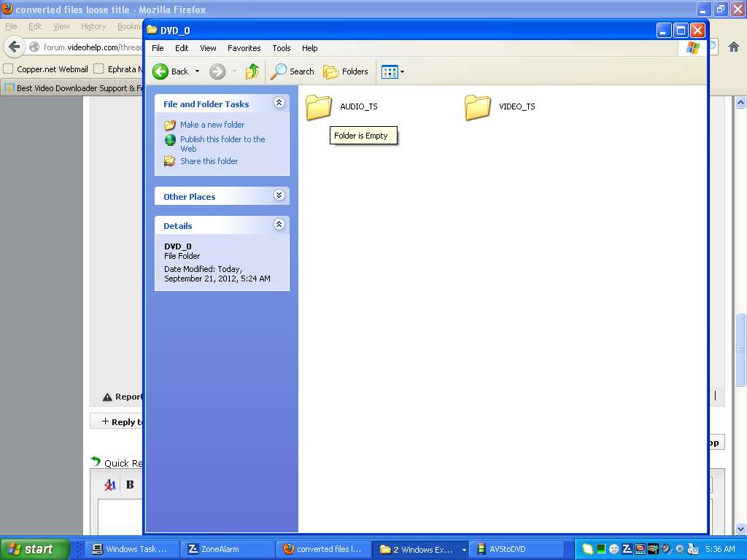Click the Publish to Web globe icon
The height and width of the screenshot is (560, 747).
pyautogui.click(x=170, y=140)
